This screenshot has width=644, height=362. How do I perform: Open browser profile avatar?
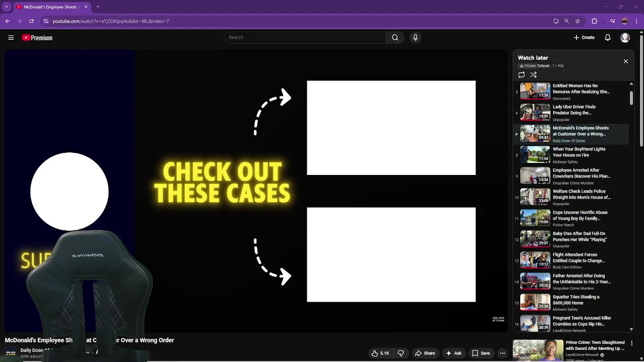tap(625, 21)
